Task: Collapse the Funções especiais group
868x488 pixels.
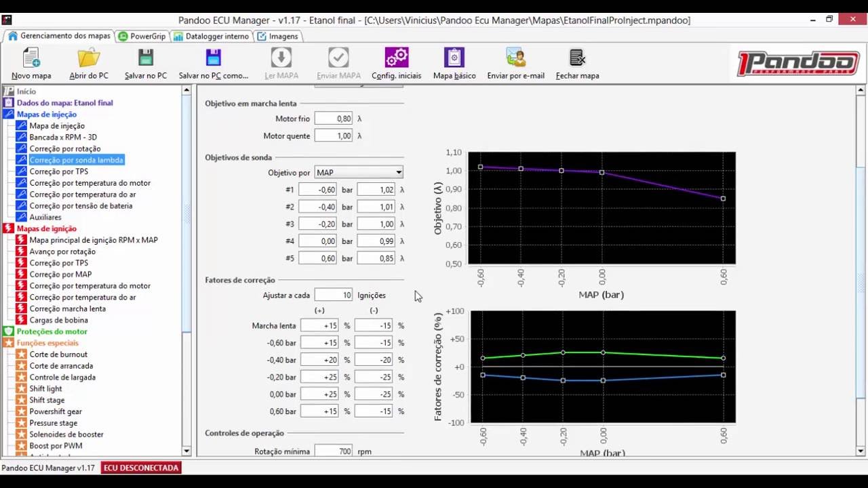Action: pos(47,343)
